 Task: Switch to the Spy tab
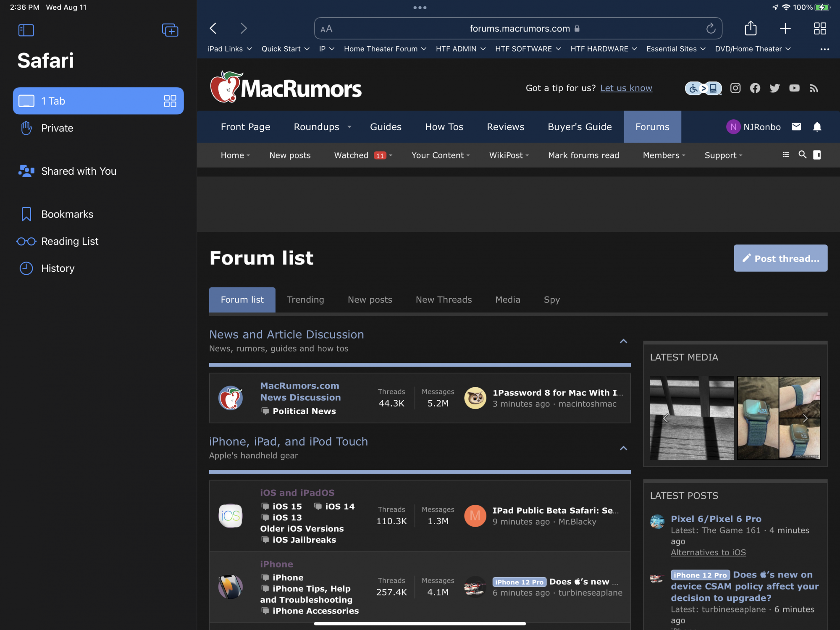[x=551, y=300]
